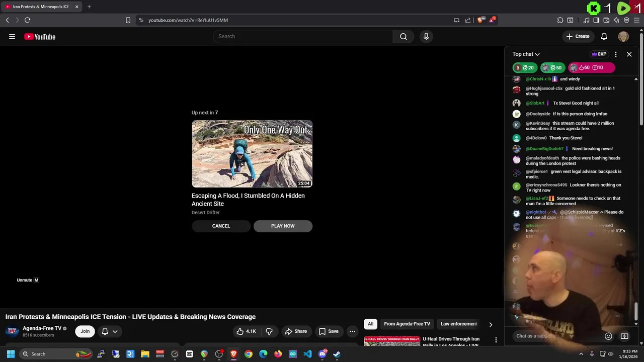Go to the YouTube home logo
The image size is (644, 362).
40,37
